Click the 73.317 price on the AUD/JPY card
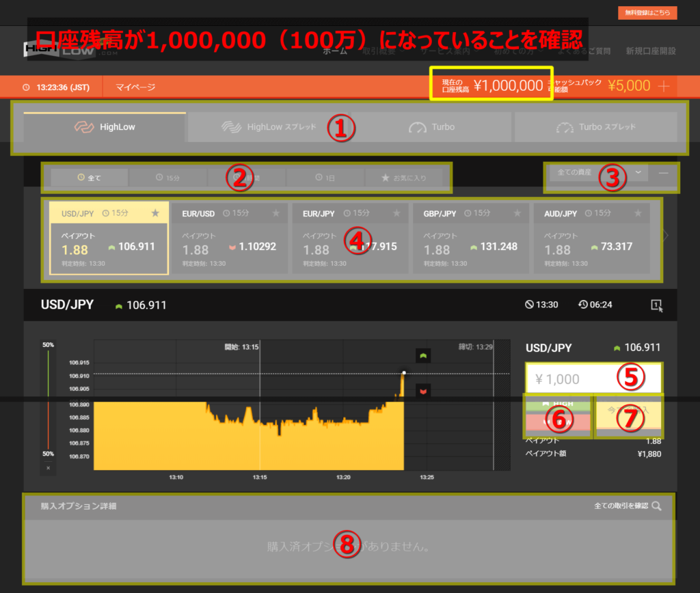This screenshot has width=700, height=593. pyautogui.click(x=617, y=247)
